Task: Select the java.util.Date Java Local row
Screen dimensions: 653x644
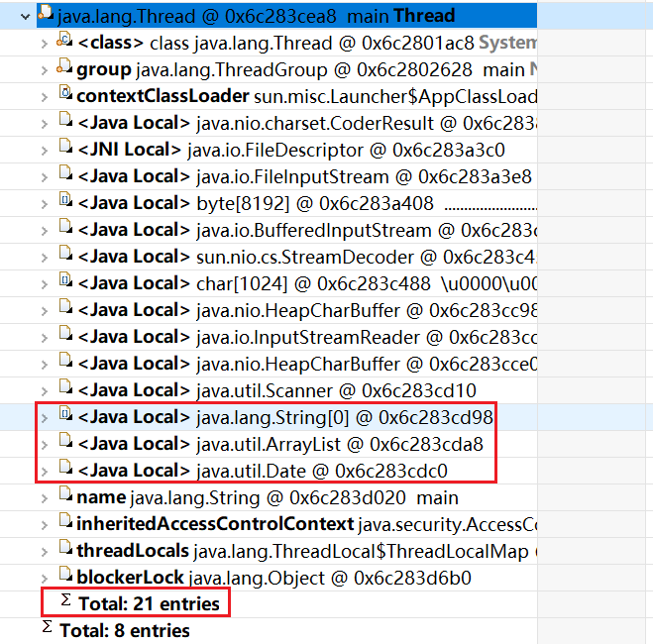Action: coord(269,471)
